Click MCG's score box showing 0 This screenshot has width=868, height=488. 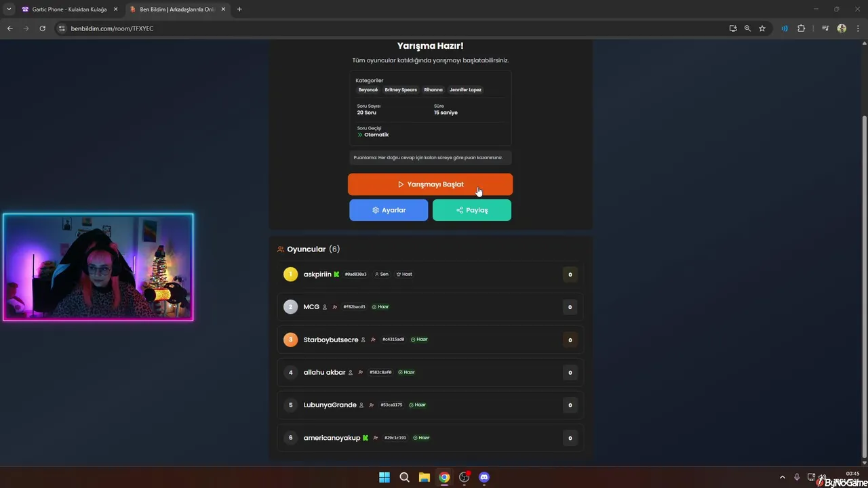click(570, 307)
